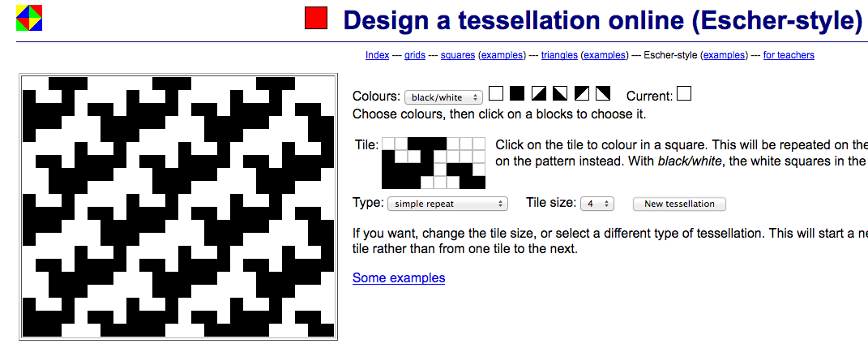Select the block with black lower-right triangle
This screenshot has height=348, width=868.
[x=539, y=94]
